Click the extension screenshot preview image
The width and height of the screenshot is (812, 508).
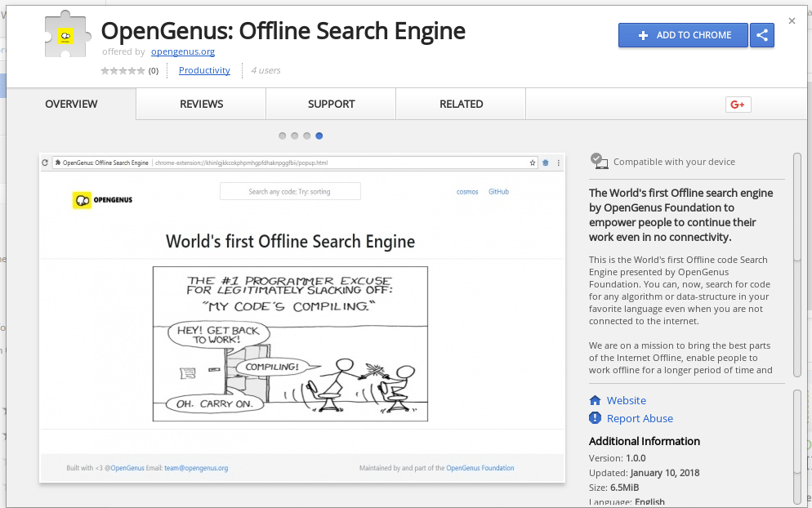point(302,318)
